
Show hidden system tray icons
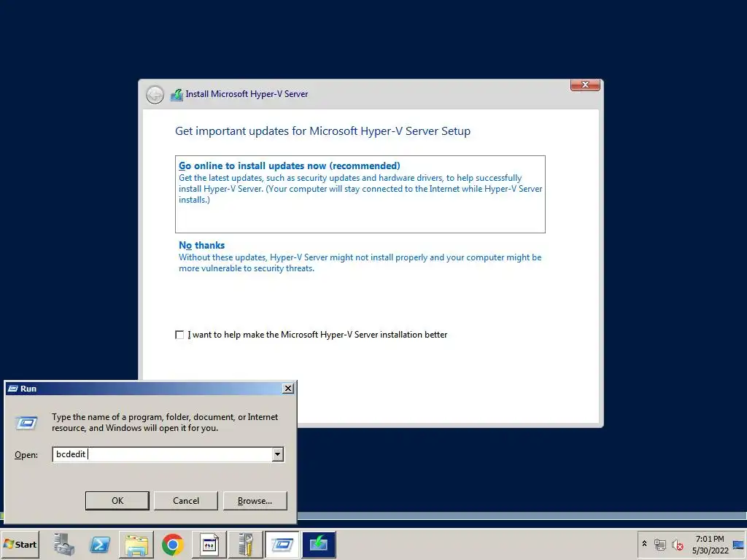[x=645, y=544]
